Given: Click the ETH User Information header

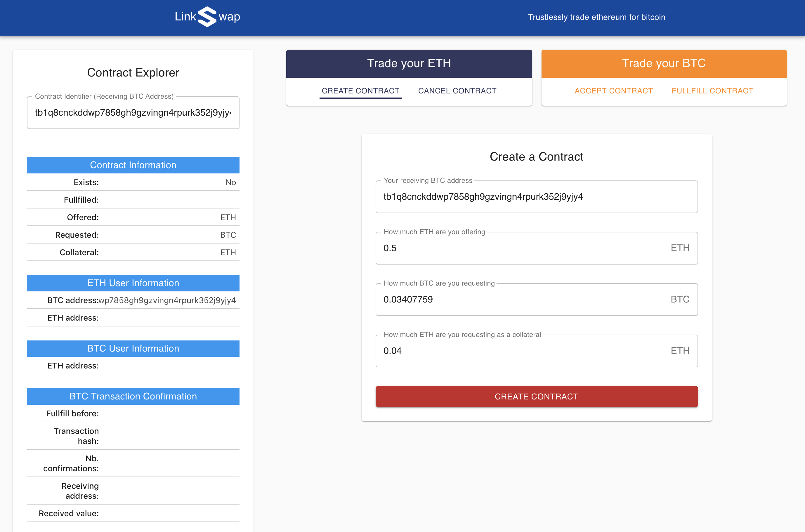Looking at the screenshot, I should [x=133, y=283].
